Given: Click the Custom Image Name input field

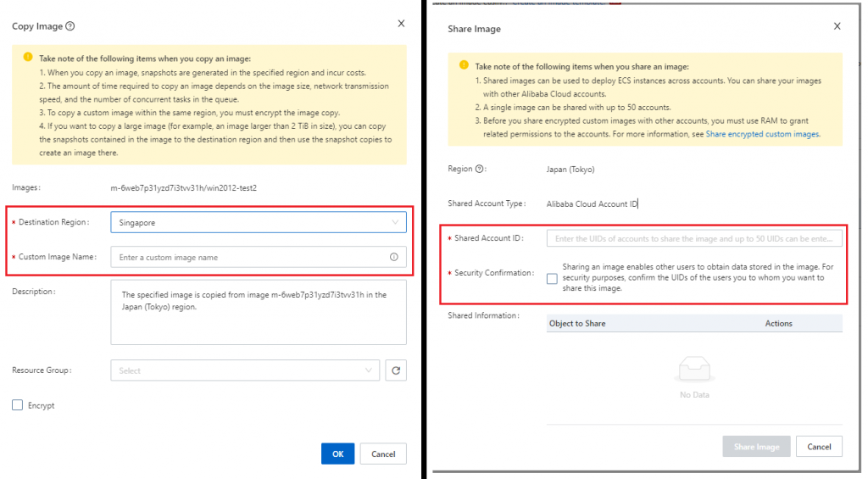Looking at the screenshot, I should [x=259, y=257].
